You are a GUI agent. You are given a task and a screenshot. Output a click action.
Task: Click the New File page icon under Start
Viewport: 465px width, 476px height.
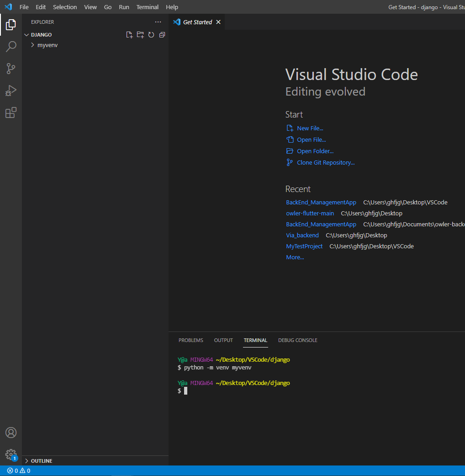[x=290, y=128]
